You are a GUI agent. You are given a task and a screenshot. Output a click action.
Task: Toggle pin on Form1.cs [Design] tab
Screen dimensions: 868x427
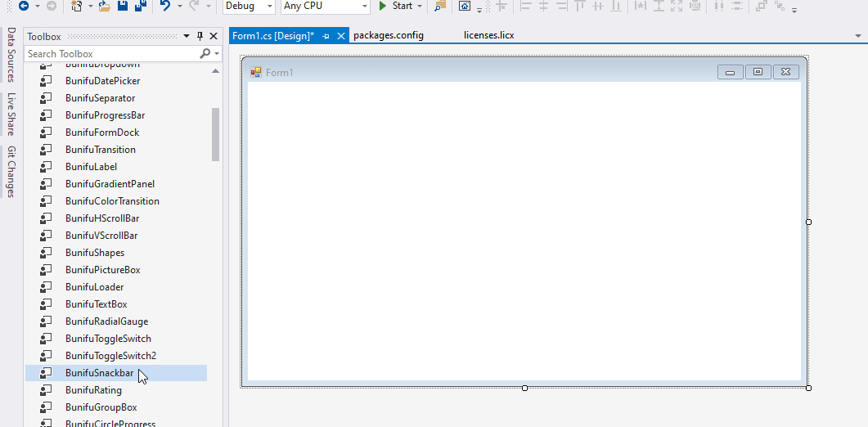click(x=326, y=36)
